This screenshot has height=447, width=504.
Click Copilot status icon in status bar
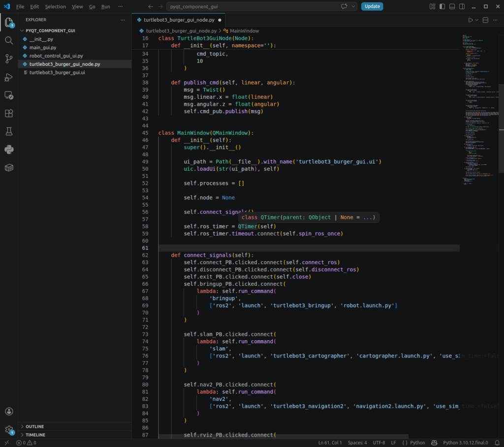click(434, 443)
